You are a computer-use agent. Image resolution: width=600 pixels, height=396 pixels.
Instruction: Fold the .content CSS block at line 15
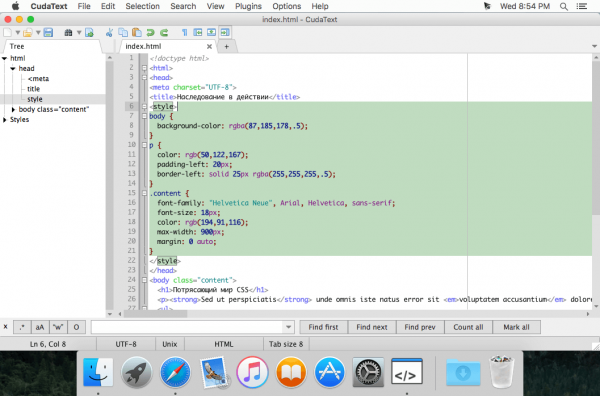point(144,194)
